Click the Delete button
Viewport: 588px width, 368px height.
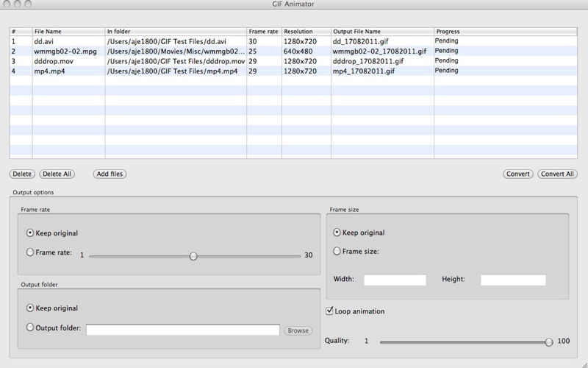[22, 174]
